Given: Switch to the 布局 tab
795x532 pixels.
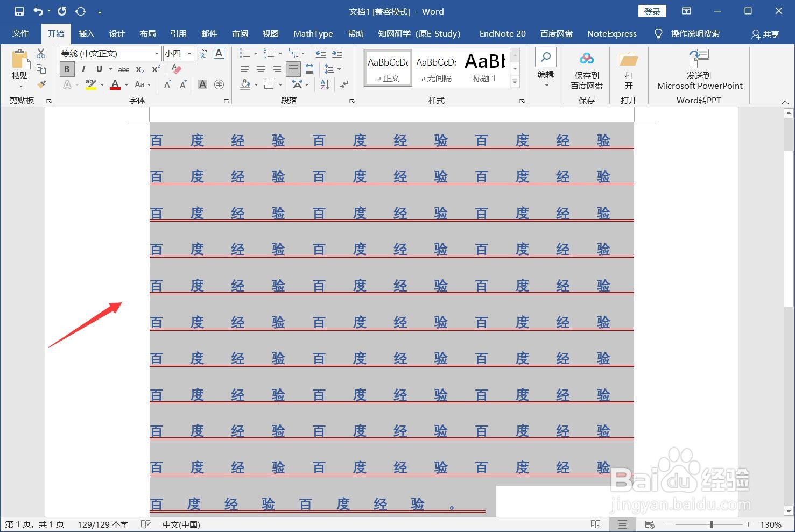Looking at the screenshot, I should point(147,33).
